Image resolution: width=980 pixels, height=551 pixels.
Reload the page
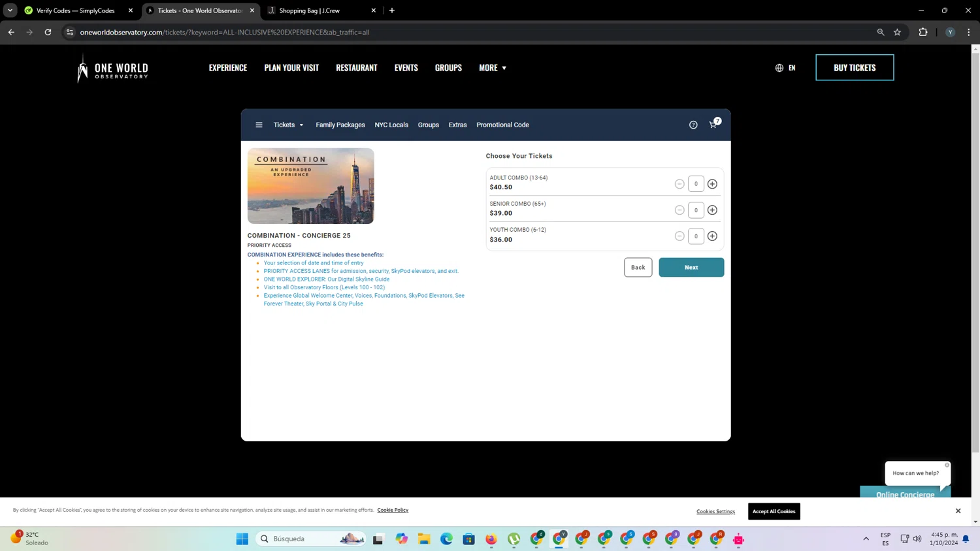(48, 32)
